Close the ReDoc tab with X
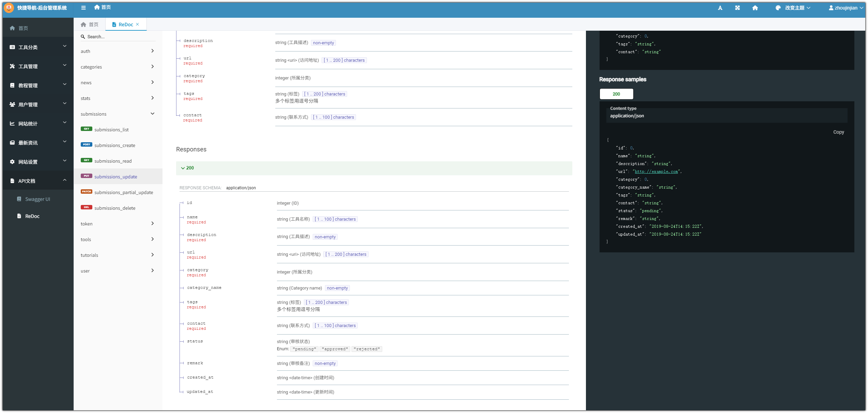Screen dimensions: 868x413 click(x=138, y=24)
